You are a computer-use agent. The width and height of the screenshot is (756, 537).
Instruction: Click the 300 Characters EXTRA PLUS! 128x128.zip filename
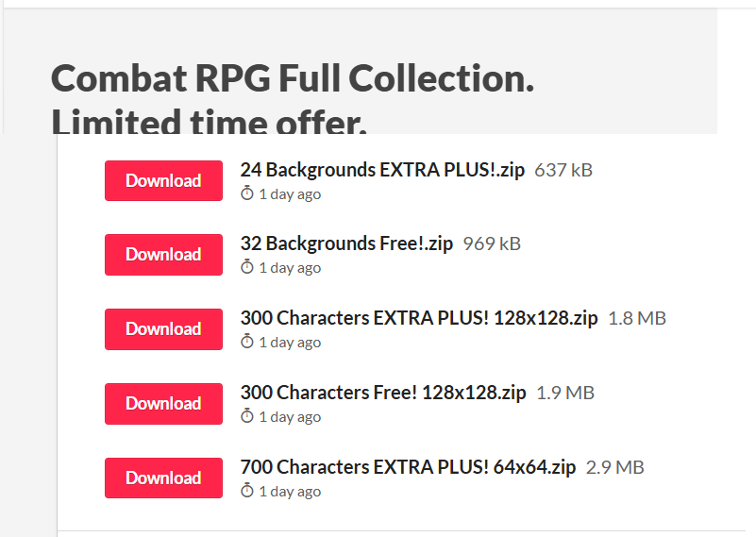point(419,318)
